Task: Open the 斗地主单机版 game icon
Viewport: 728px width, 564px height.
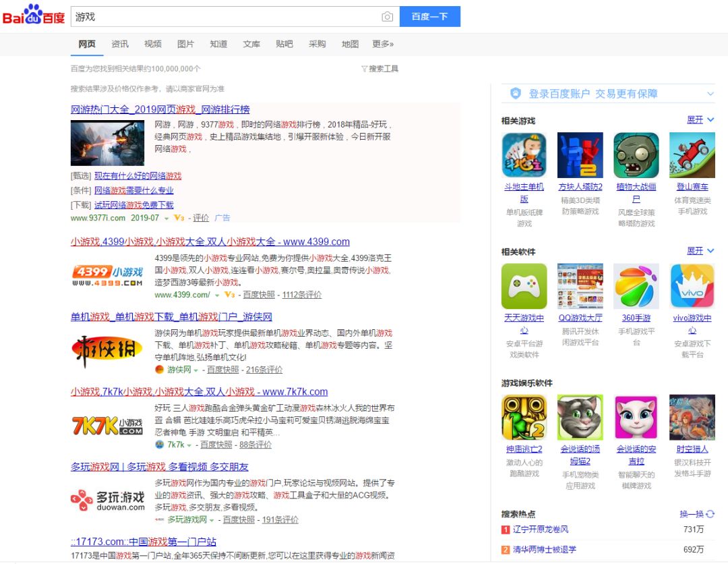Action: (x=524, y=155)
